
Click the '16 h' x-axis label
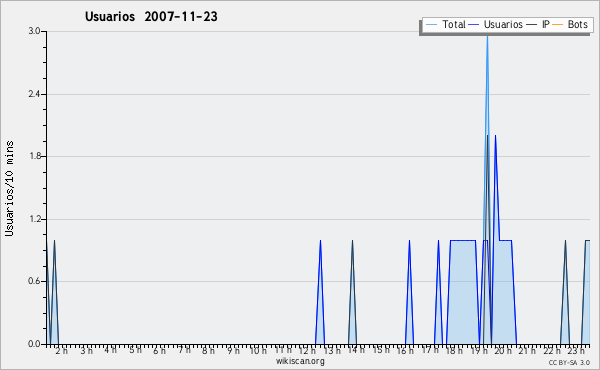click(x=405, y=350)
